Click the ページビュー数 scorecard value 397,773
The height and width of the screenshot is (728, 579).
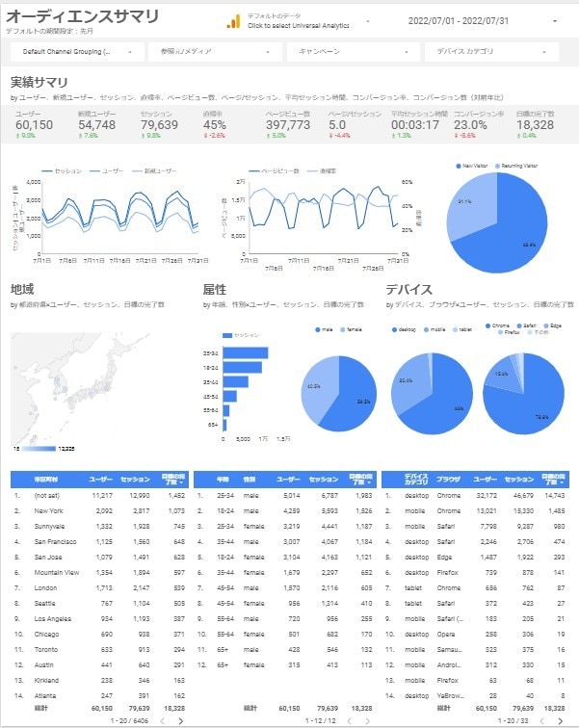tap(288, 125)
